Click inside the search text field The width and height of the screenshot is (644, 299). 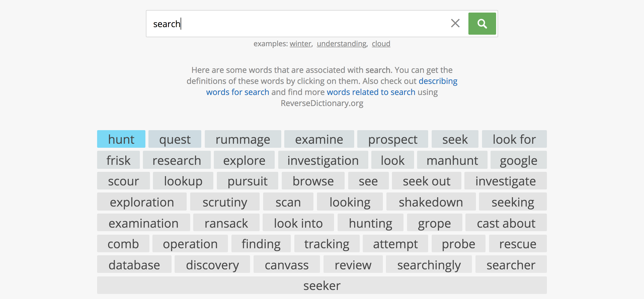tap(297, 24)
